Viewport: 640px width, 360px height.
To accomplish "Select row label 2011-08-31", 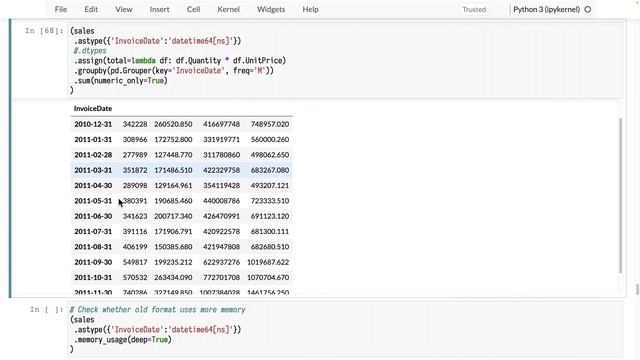I will (x=93, y=247).
